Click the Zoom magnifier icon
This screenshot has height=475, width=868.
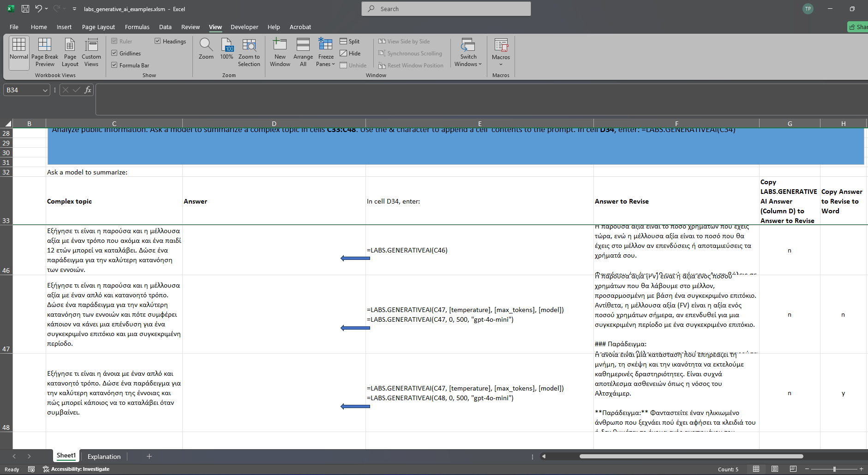[x=206, y=45]
